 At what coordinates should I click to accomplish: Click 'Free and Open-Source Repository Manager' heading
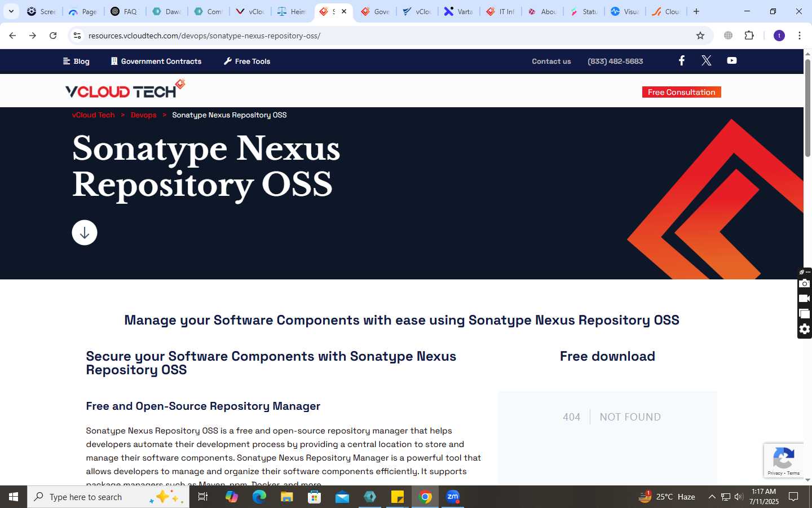pyautogui.click(x=203, y=406)
